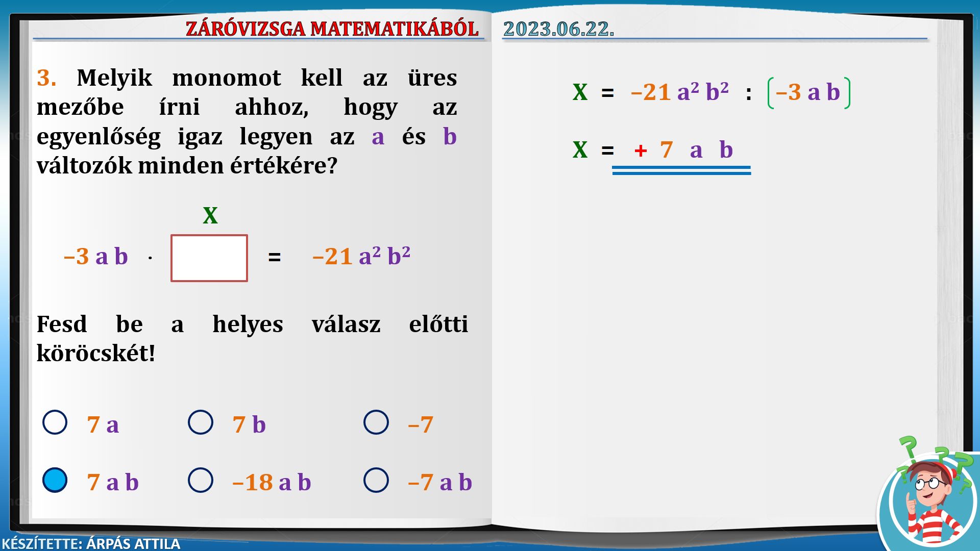Click the filled circle beside 7 a b

[x=55, y=480]
